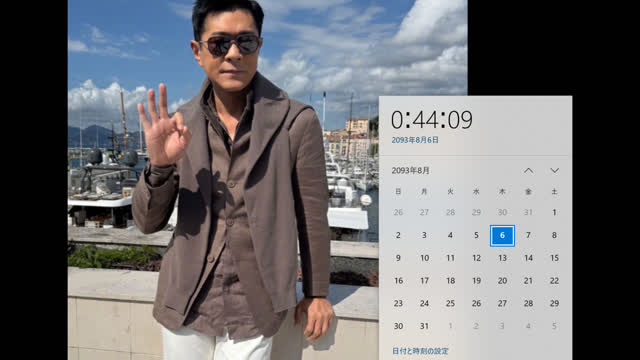Select August 1 in the Saturday column
This screenshot has height=360, width=640.
(x=554, y=212)
